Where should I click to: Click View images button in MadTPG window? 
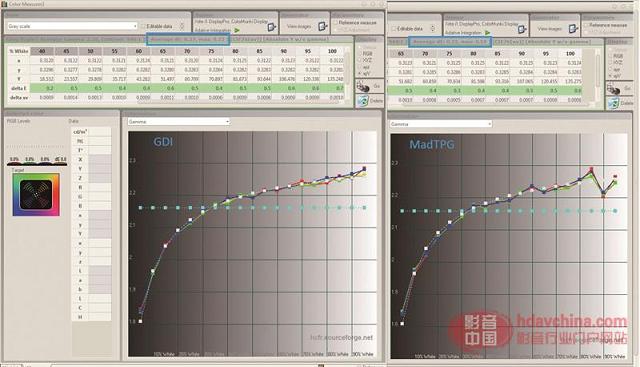pyautogui.click(x=550, y=29)
